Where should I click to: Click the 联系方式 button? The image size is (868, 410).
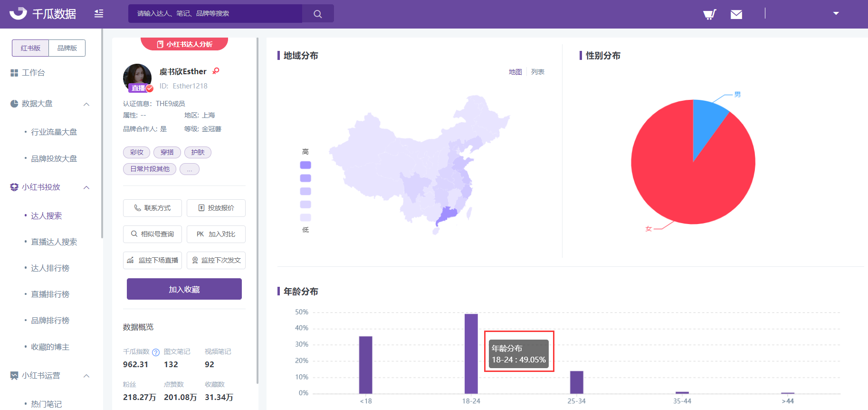click(152, 208)
